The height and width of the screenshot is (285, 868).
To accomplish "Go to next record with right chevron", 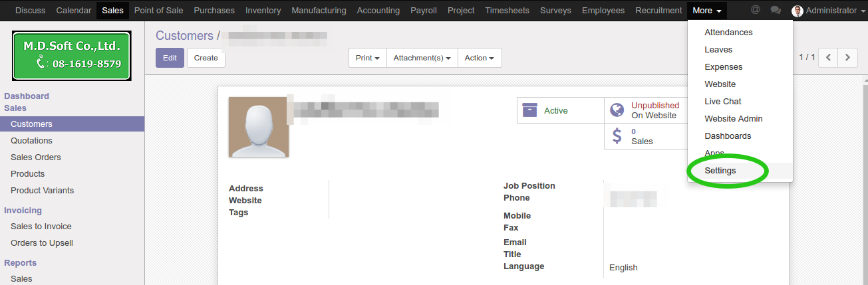I will coord(847,58).
